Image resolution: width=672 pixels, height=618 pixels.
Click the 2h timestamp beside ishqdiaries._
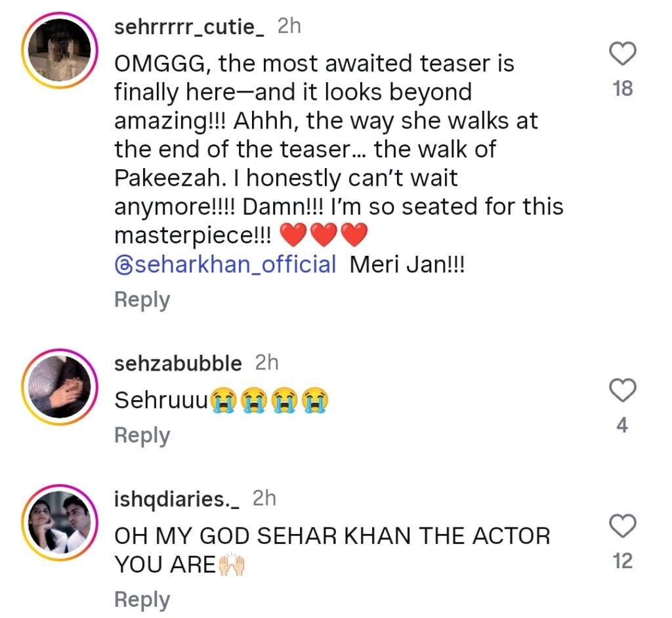(264, 499)
